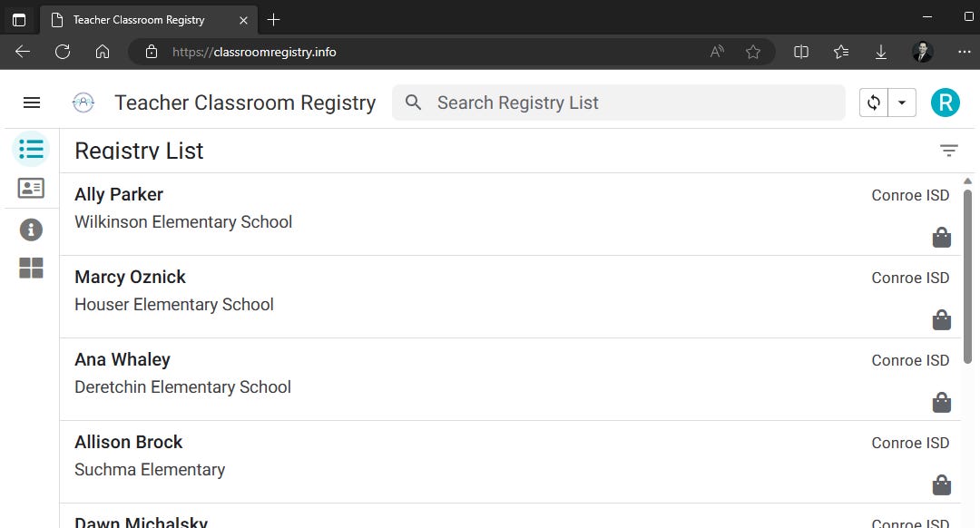This screenshot has height=528, width=980.
Task: Open the dashboard grid sidebar icon
Action: (31, 269)
